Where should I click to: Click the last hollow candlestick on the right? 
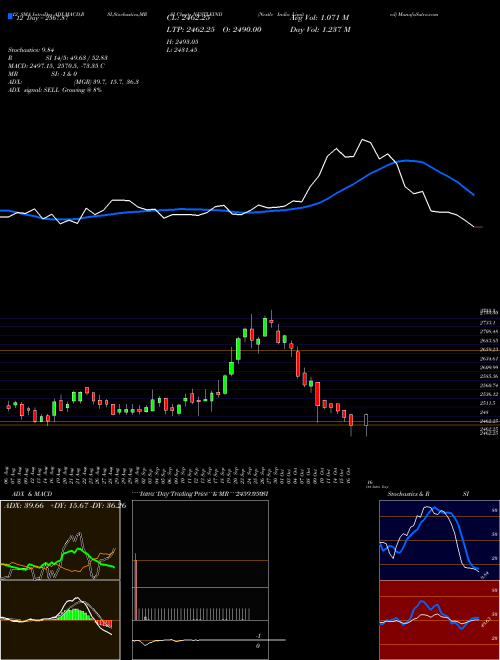pyautogui.click(x=366, y=422)
